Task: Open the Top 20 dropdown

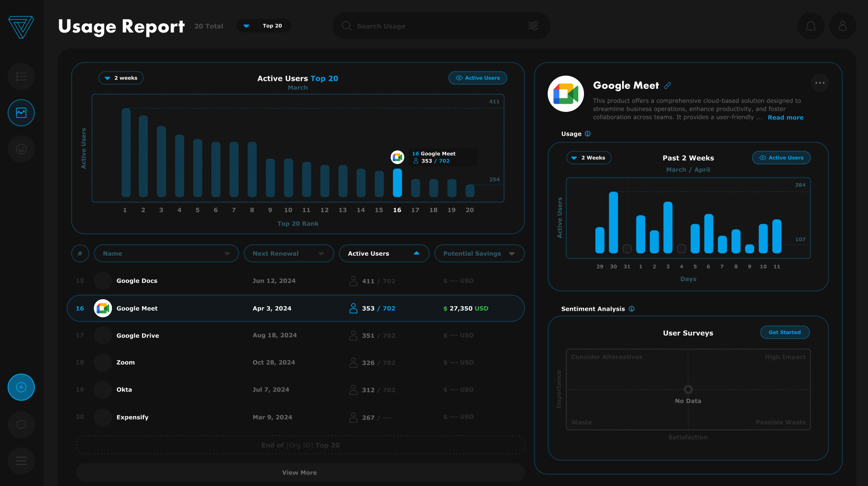Action: (x=264, y=26)
